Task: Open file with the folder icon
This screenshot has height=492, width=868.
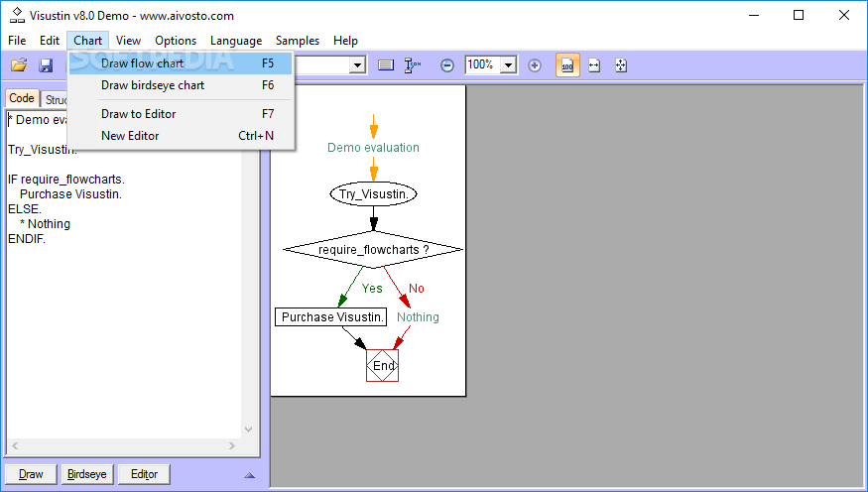Action: [x=19, y=65]
